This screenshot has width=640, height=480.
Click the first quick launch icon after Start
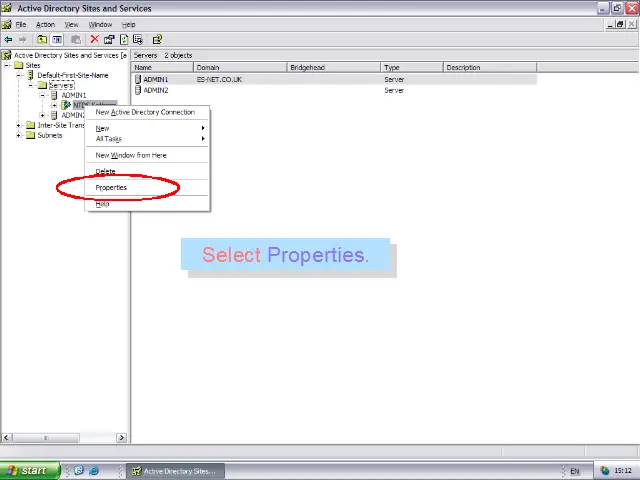[79, 471]
